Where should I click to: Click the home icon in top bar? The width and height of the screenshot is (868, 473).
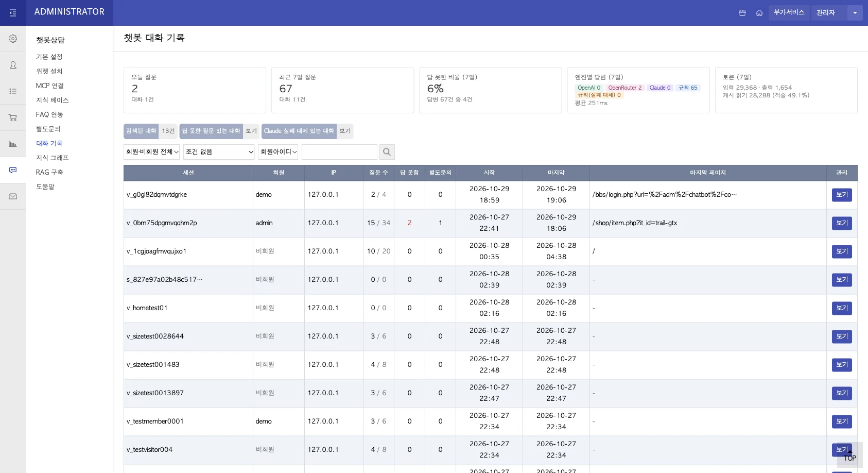759,13
